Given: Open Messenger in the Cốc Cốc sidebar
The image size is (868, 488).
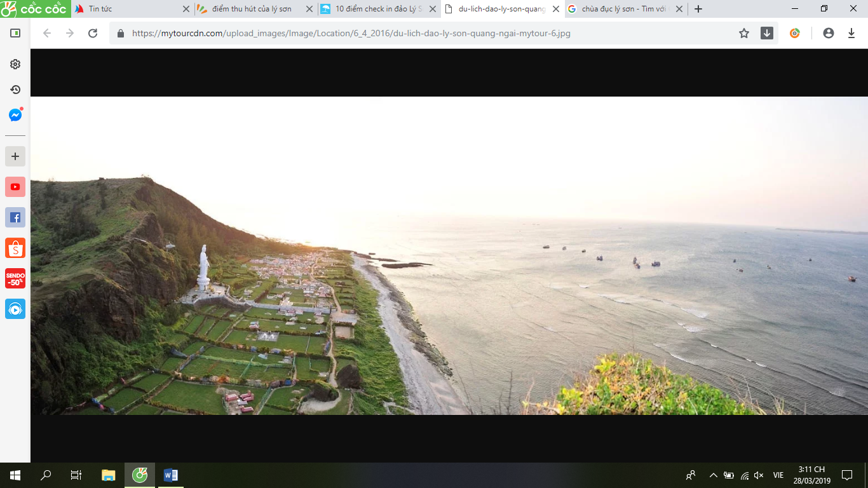Looking at the screenshot, I should [15, 115].
